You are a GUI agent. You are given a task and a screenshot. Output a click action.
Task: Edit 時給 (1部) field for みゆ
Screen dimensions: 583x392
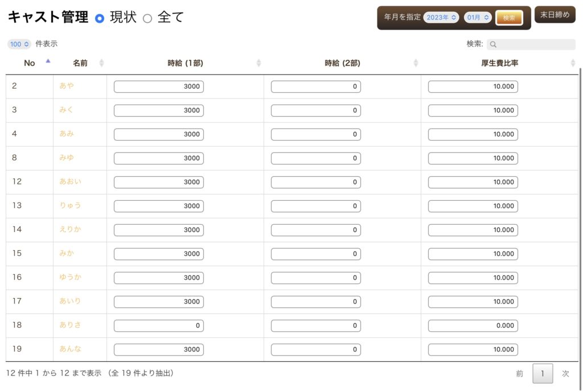(159, 158)
